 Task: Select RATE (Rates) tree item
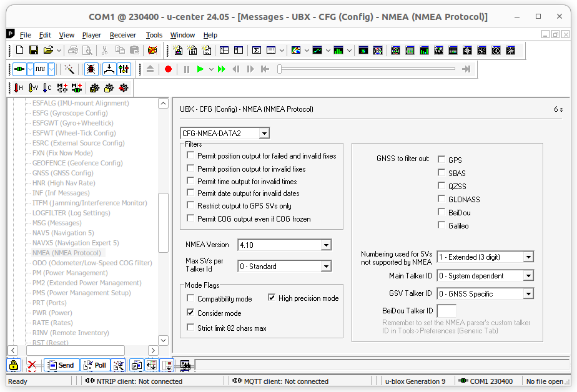(52, 323)
